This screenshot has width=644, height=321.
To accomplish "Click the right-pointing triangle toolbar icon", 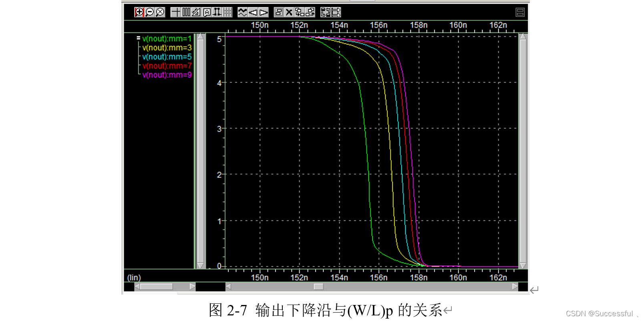I will pyautogui.click(x=264, y=12).
